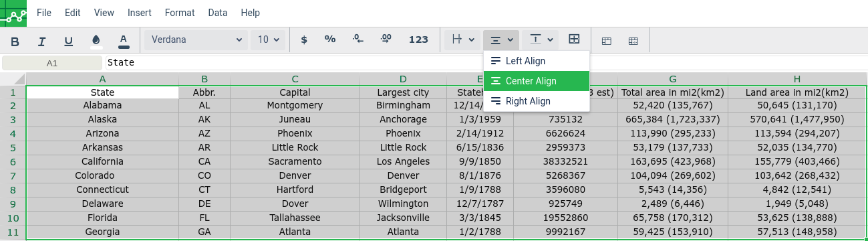The width and height of the screenshot is (868, 241).
Task: Expand the Verdana font dropdown
Action: click(x=195, y=40)
